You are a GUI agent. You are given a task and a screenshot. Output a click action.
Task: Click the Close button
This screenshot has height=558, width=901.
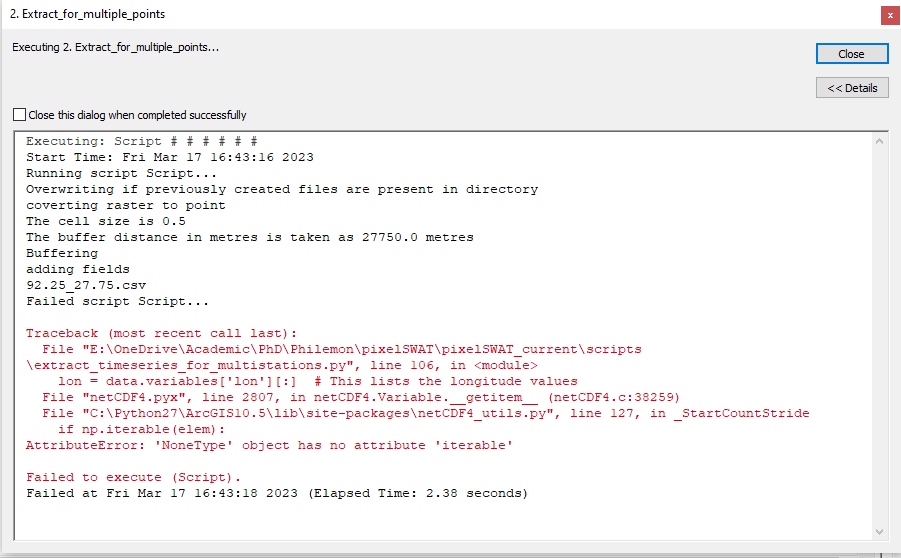pyautogui.click(x=851, y=54)
